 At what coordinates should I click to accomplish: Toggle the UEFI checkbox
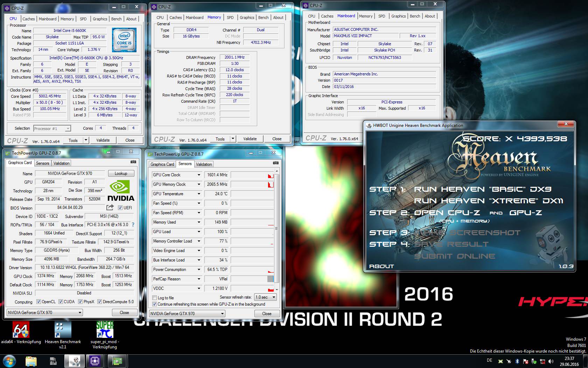[120, 207]
